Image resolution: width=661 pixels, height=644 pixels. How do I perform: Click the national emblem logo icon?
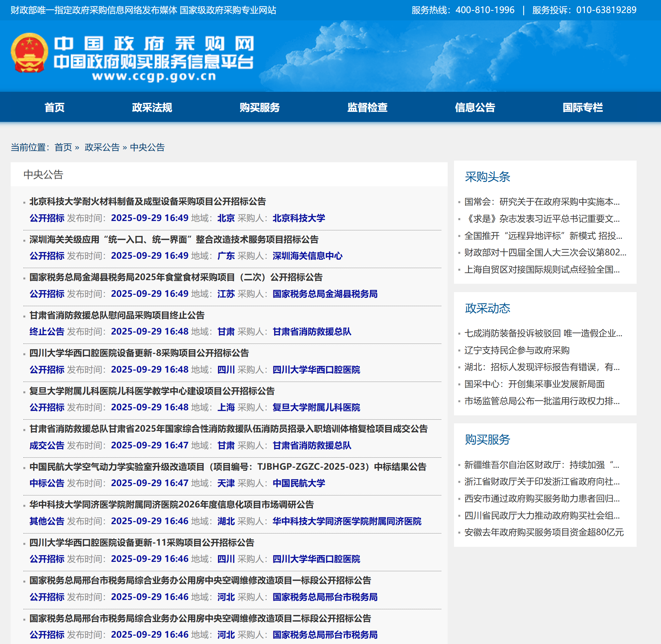pos(29,52)
